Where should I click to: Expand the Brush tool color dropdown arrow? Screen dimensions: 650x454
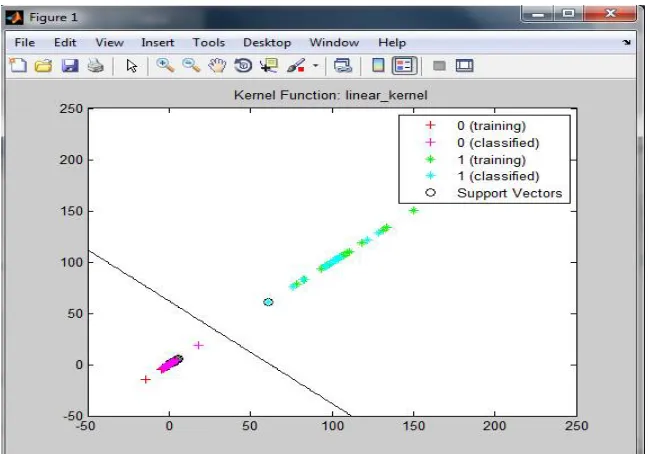(315, 66)
